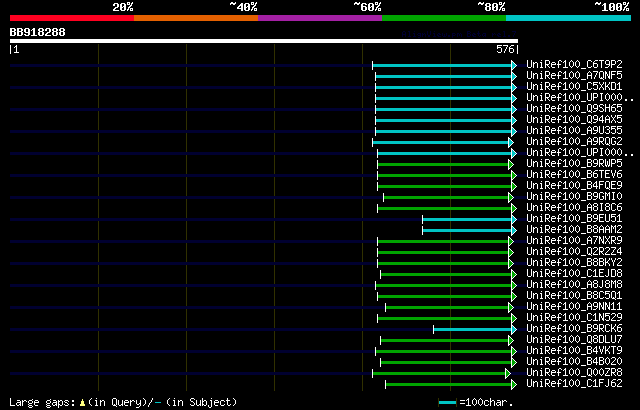The width and height of the screenshot is (640, 410).
Task: Click the cyan ~100% identity legend segment
Action: [x=568, y=18]
